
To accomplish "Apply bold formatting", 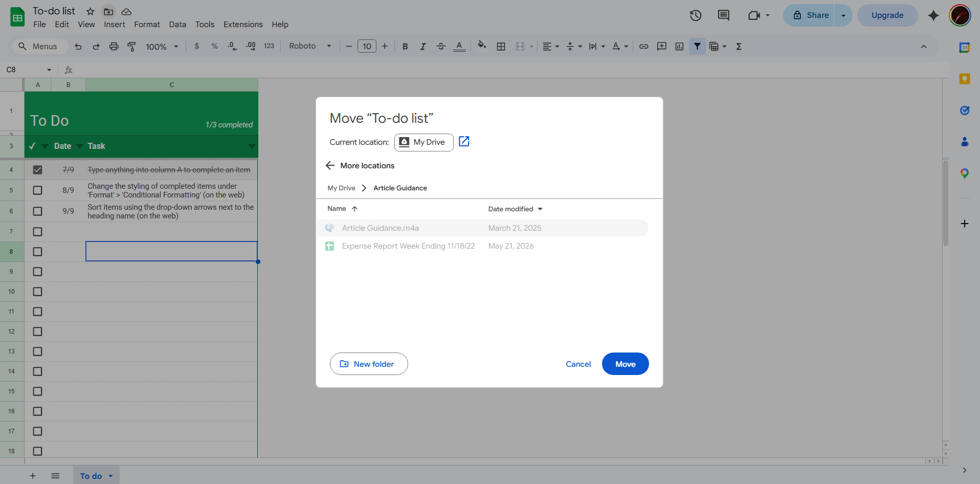I will pyautogui.click(x=405, y=47).
